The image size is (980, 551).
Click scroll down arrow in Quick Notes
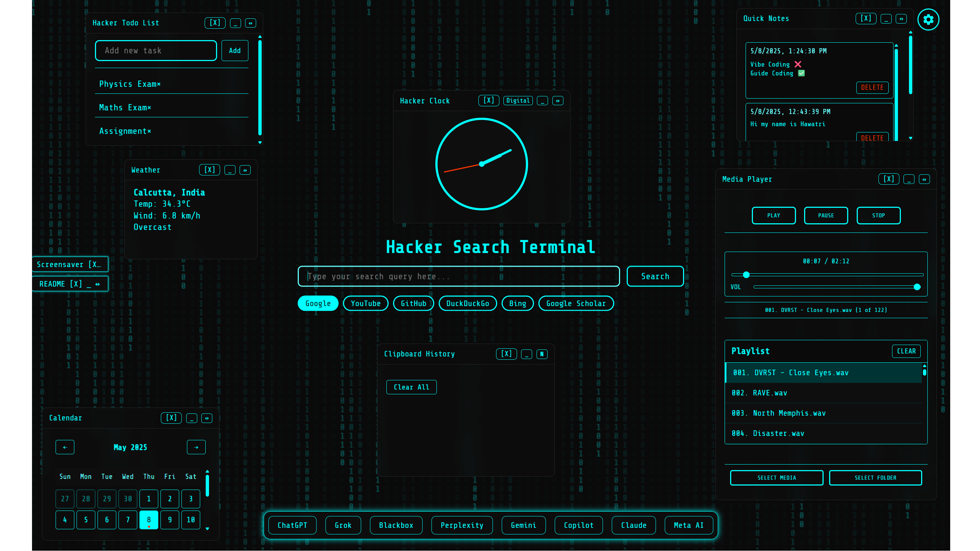click(911, 138)
